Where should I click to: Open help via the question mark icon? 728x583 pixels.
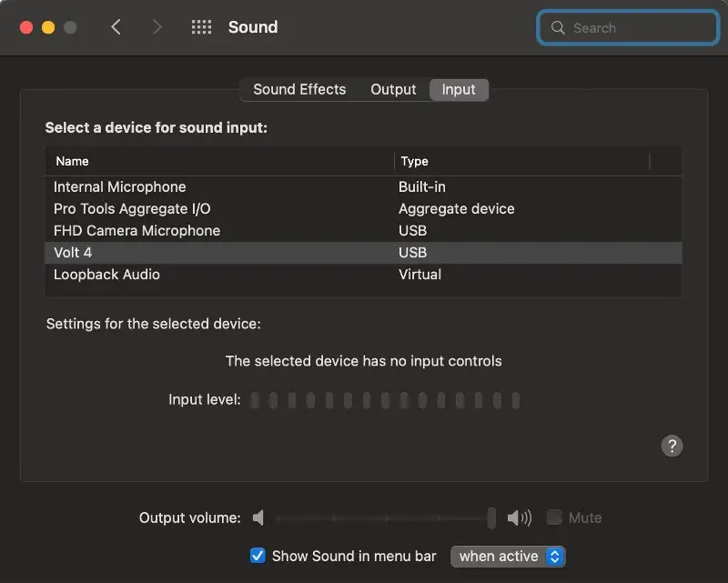(x=672, y=446)
